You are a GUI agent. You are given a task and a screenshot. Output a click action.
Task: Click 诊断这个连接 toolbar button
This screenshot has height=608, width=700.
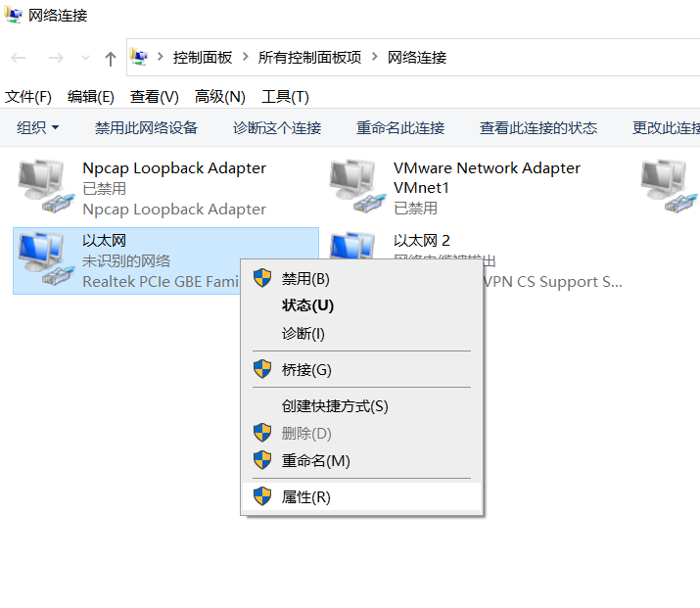coord(277,128)
